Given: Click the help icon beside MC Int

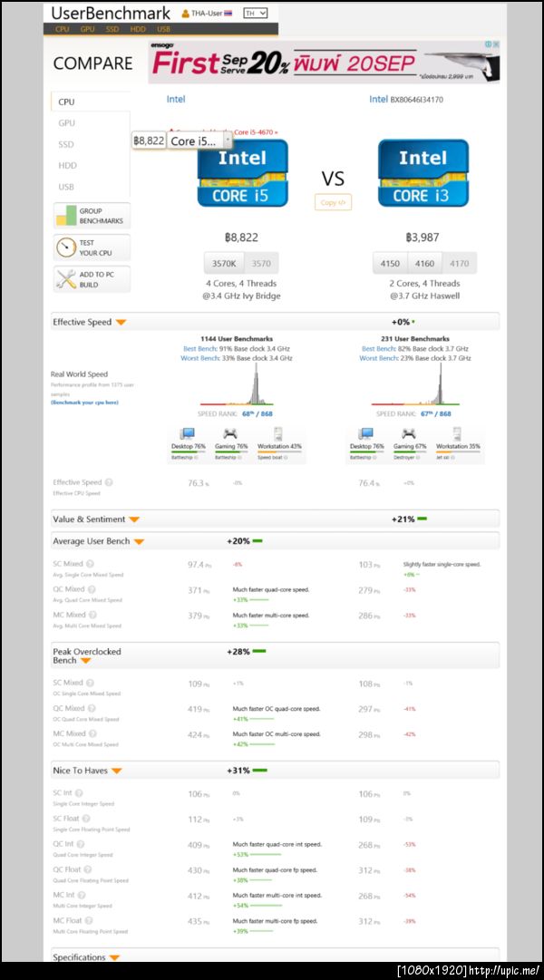Looking at the screenshot, I should (x=83, y=895).
